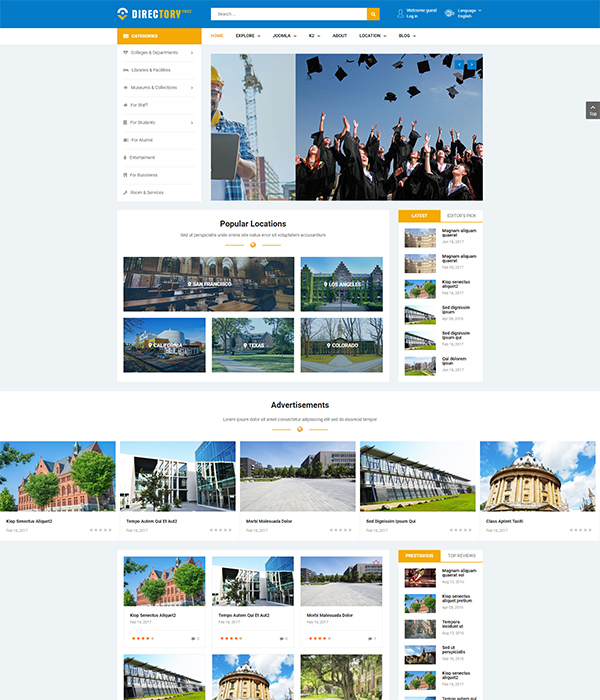
Task: Click comment icon on Klop Senectus Aliquet2 grid card
Action: click(x=193, y=639)
